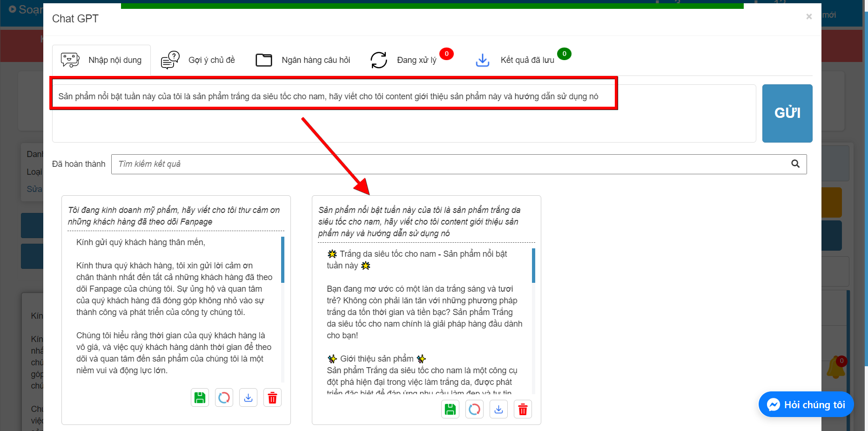Delete the Fanpage thank-you letter result
Screen dimensions: 868x431
click(x=273, y=398)
